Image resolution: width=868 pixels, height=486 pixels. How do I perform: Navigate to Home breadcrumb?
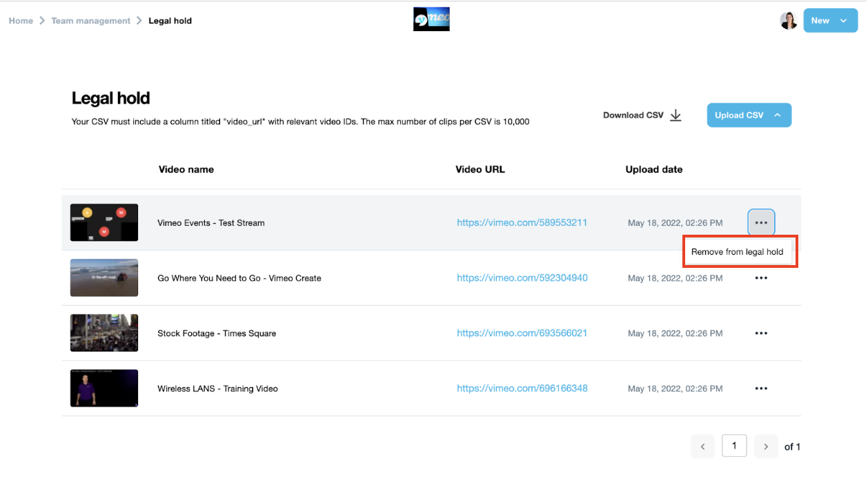click(21, 21)
